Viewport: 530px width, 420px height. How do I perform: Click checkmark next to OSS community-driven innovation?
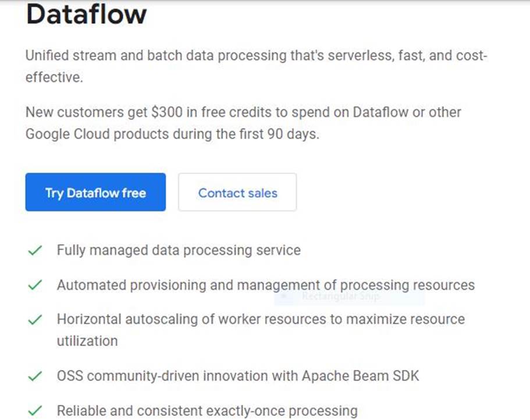35,376
